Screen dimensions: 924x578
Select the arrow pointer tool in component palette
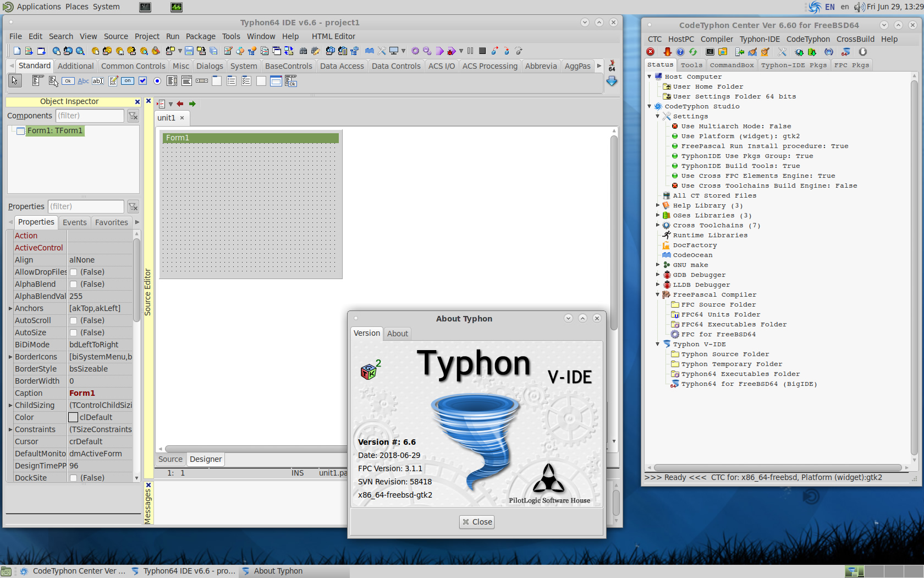tap(15, 81)
